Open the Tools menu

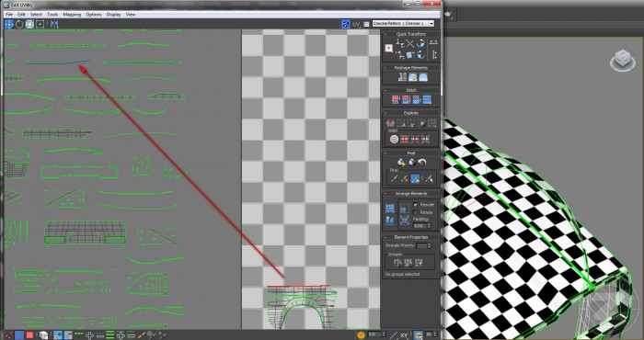[x=52, y=15]
